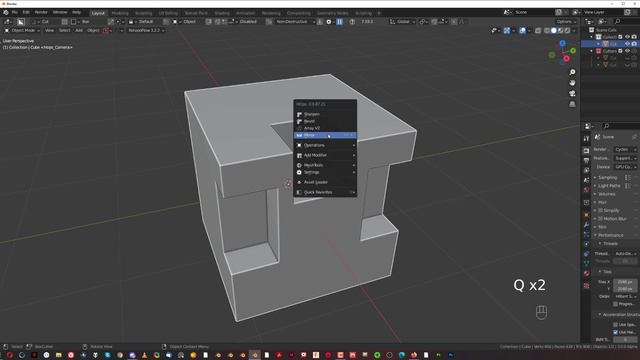Open the Modifier properties wrench tab
Image resolution: width=640 pixels, height=360 pixels.
click(x=587, y=224)
